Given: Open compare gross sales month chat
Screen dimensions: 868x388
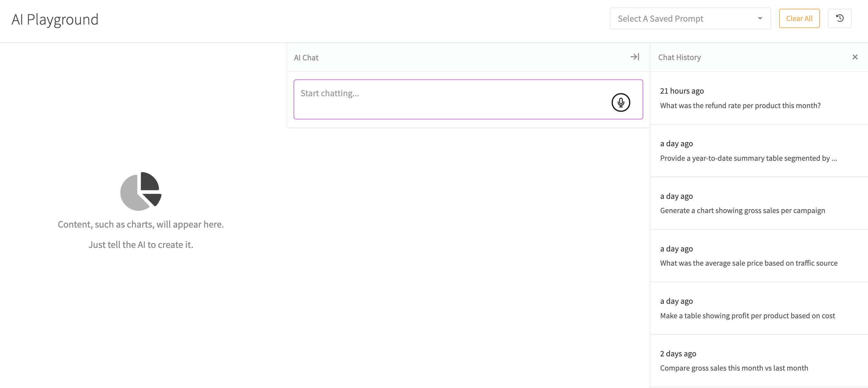Looking at the screenshot, I should (x=734, y=368).
